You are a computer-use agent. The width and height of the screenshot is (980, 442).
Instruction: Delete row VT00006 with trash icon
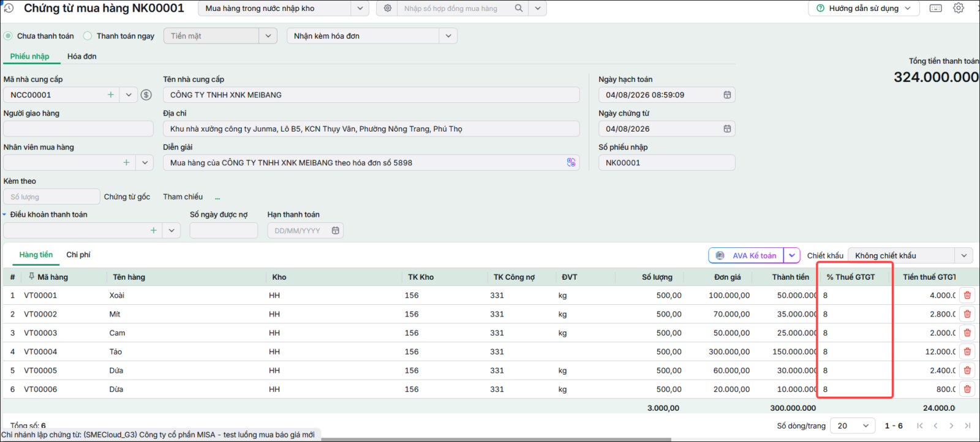(967, 389)
